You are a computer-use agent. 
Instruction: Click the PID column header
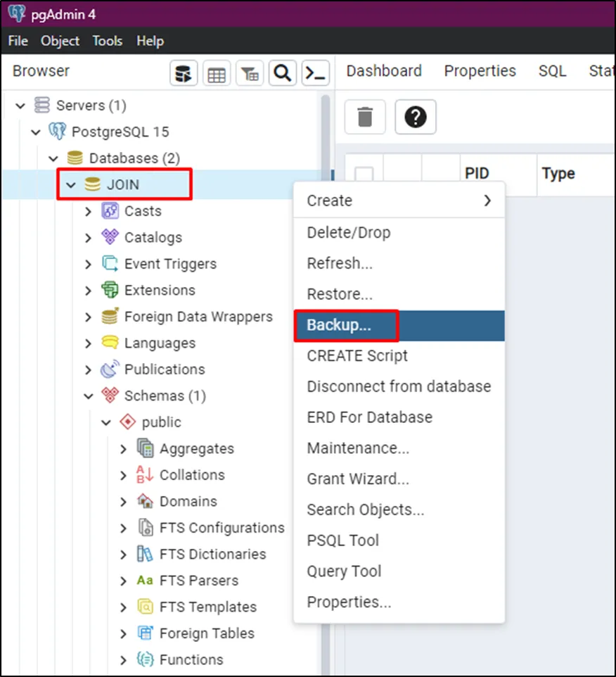[477, 173]
